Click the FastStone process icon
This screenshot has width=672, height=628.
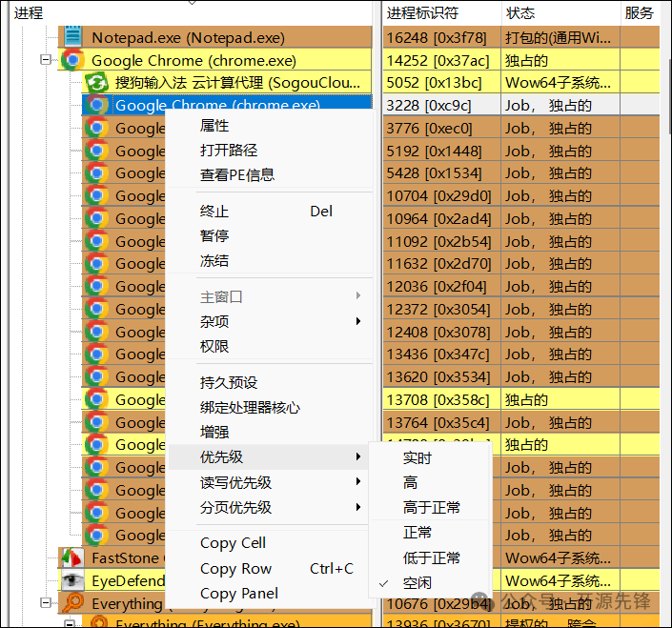point(72,557)
